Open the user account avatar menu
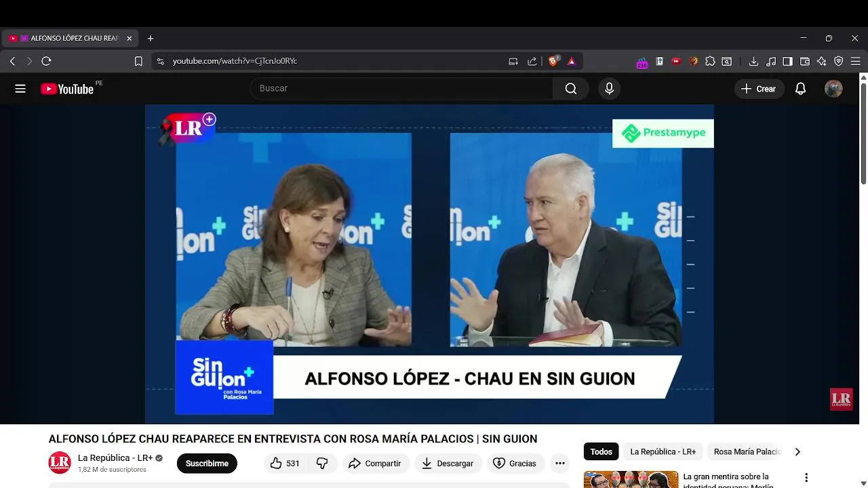This screenshot has width=868, height=488. 833,89
